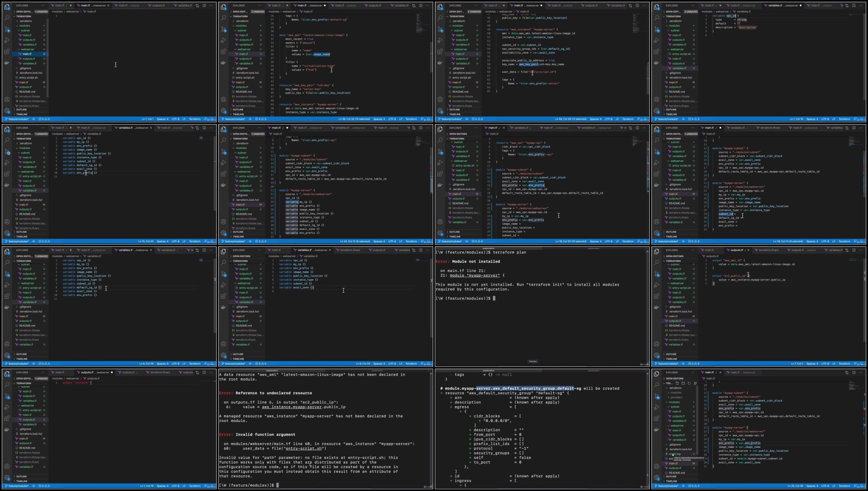Split the editor in the Ln 8, Col 26 frame
Image resolution: width=868 pixels, height=491 pixels.
(204, 250)
